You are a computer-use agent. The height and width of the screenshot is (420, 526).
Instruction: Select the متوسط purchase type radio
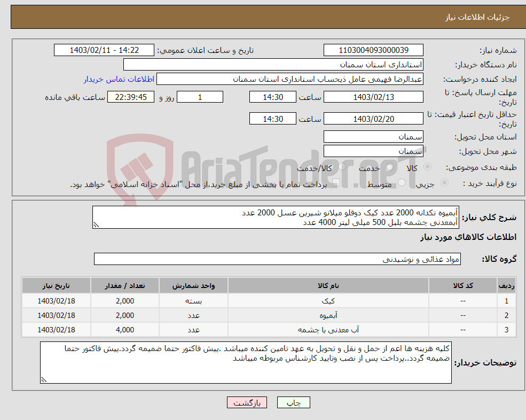[402, 183]
